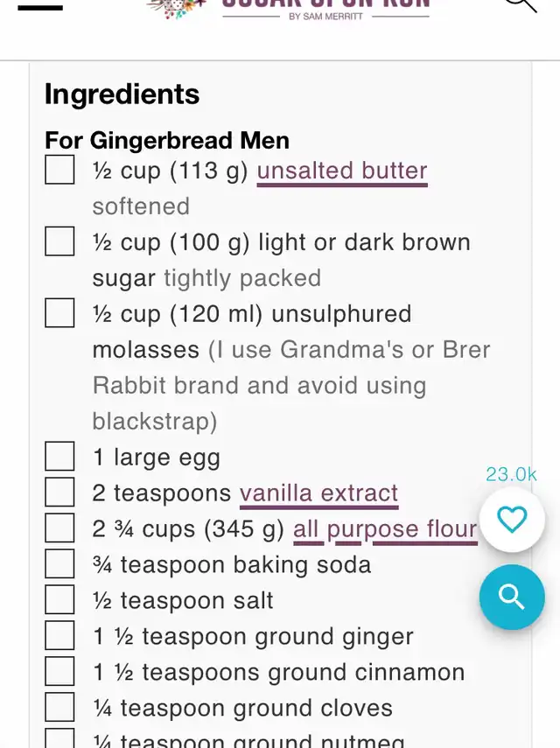Tick the ground ginger checkbox

click(59, 635)
